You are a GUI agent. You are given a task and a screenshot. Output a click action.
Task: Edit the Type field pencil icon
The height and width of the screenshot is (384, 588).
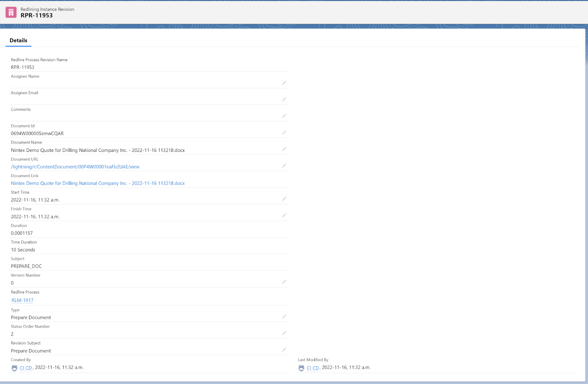[284, 317]
